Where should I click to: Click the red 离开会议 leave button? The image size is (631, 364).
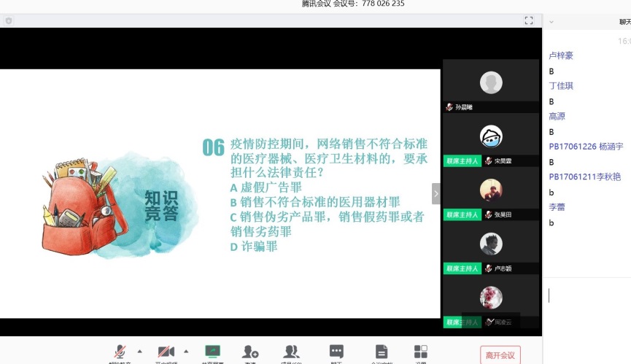[500, 355]
